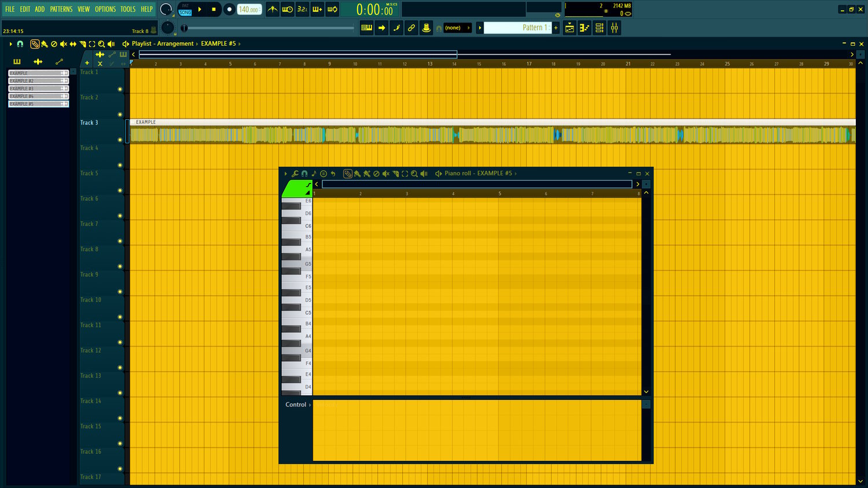Show audio clips in picker panel

38,61
